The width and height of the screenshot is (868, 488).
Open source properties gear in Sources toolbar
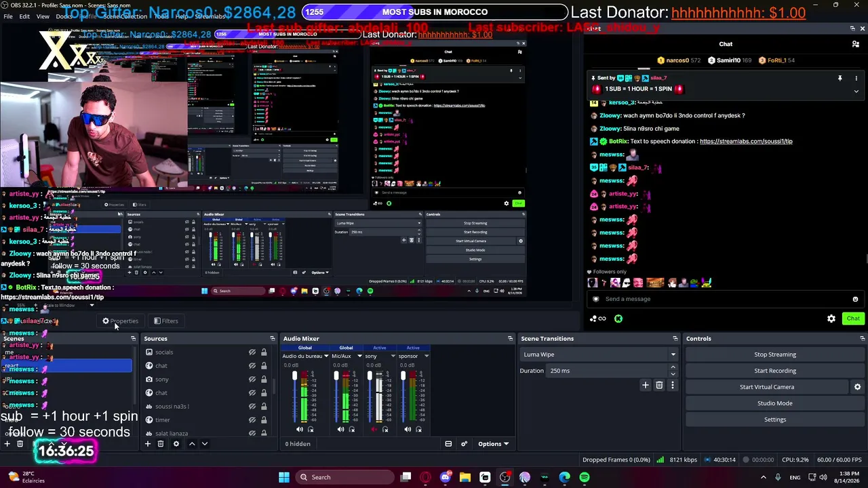(x=176, y=444)
